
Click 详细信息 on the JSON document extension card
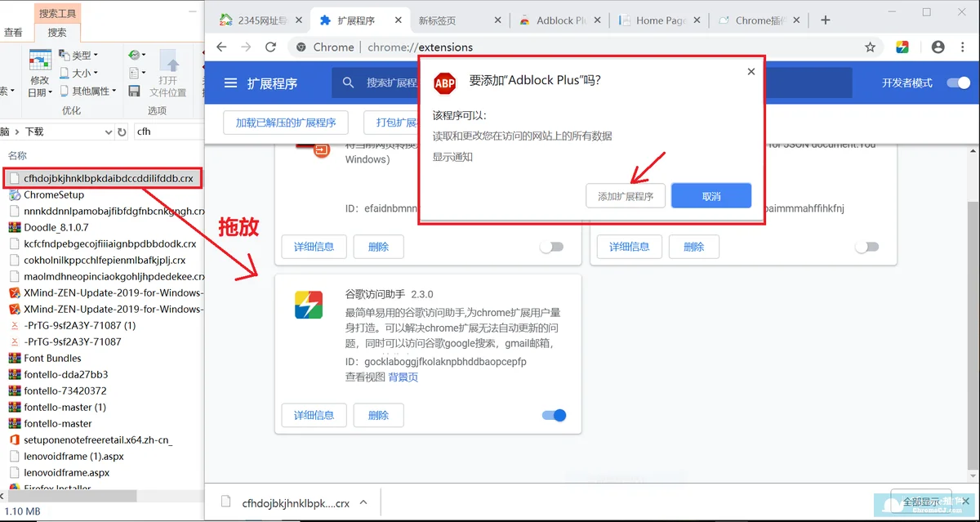[x=630, y=247]
